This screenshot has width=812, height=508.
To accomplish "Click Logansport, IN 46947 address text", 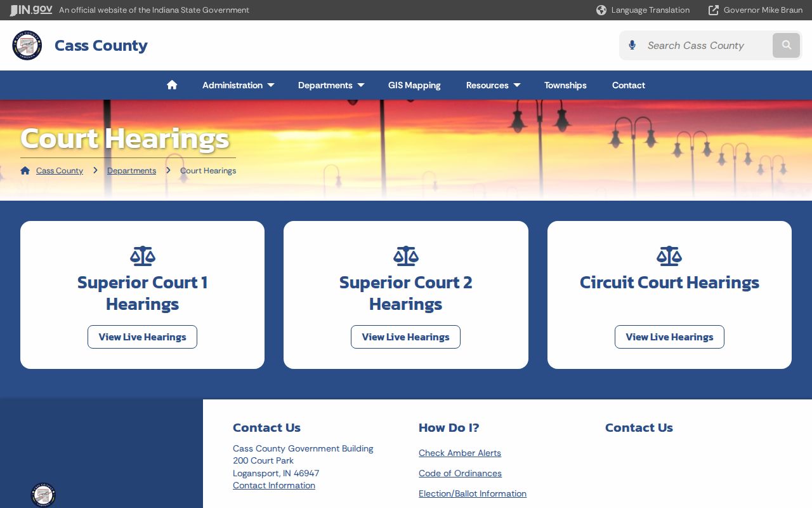I will click(276, 474).
